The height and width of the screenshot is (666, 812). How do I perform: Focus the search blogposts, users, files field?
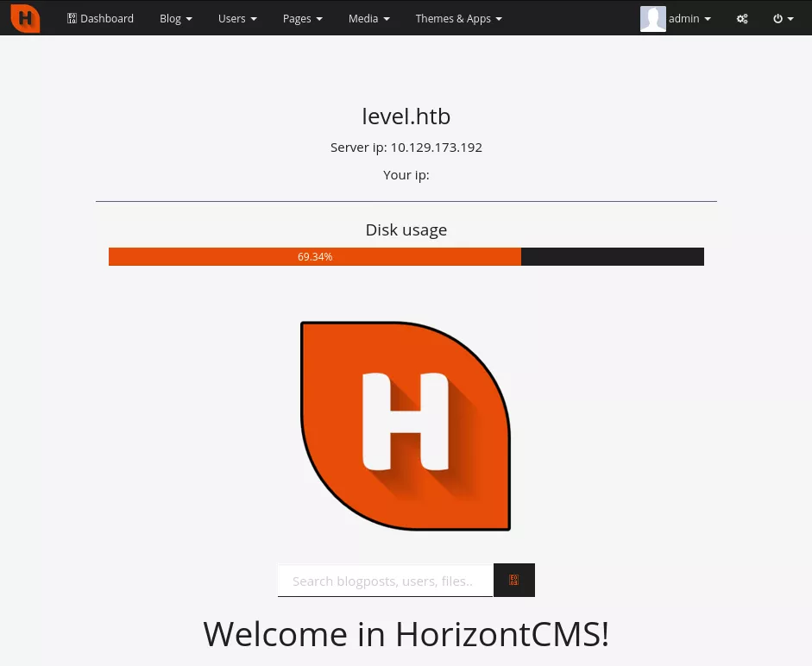[385, 581]
